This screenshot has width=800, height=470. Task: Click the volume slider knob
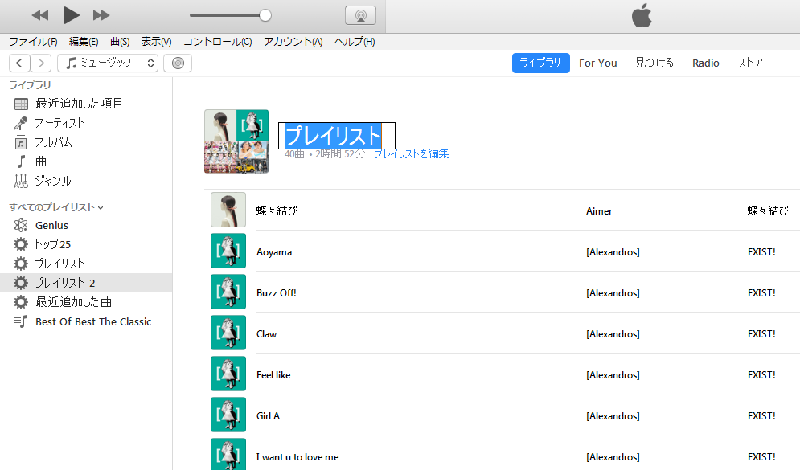coord(265,15)
